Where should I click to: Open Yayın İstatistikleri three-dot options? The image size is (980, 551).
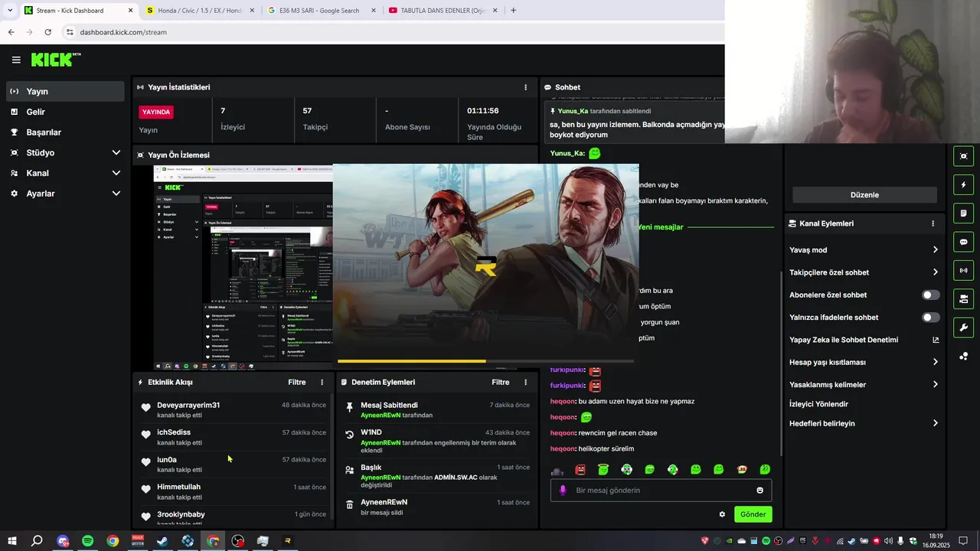pos(525,87)
